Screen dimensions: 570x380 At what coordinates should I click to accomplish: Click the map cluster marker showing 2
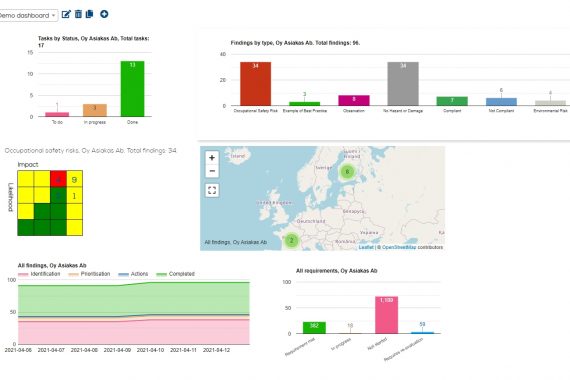291,240
